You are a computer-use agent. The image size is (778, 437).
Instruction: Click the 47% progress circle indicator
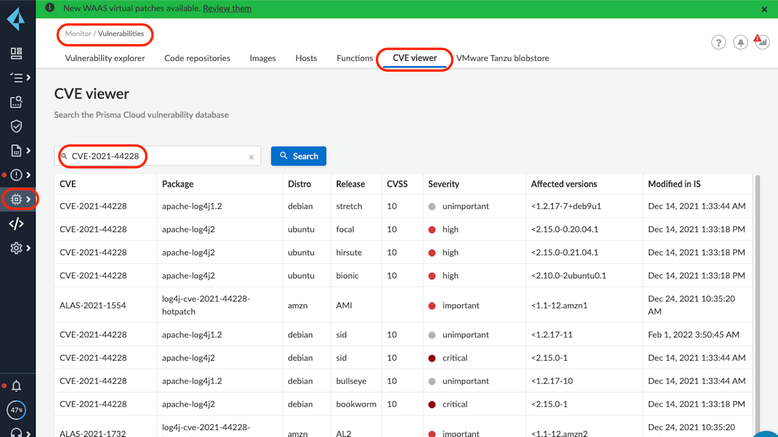(x=16, y=411)
